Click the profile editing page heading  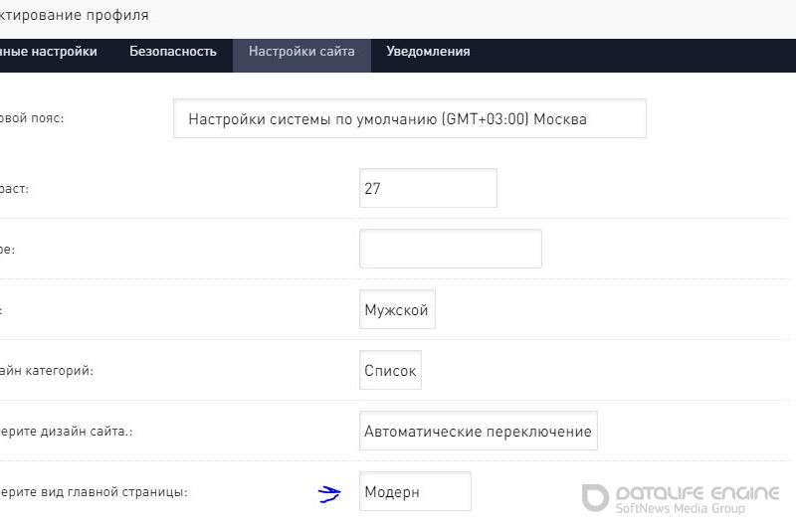click(74, 16)
